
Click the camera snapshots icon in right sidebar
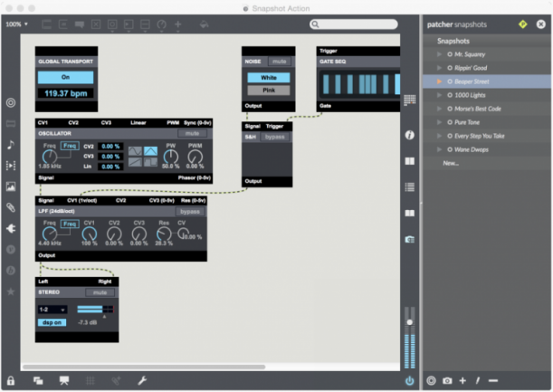pyautogui.click(x=409, y=239)
